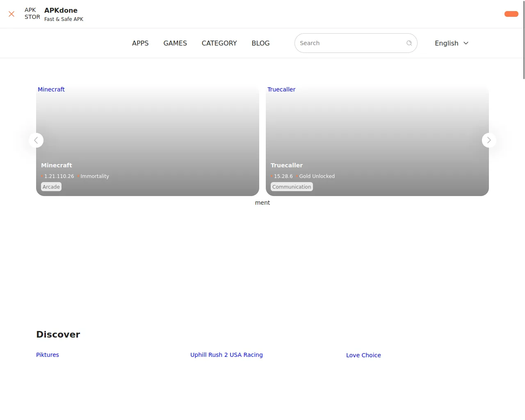Click the APKdone site title
525x420 pixels.
pyautogui.click(x=61, y=10)
